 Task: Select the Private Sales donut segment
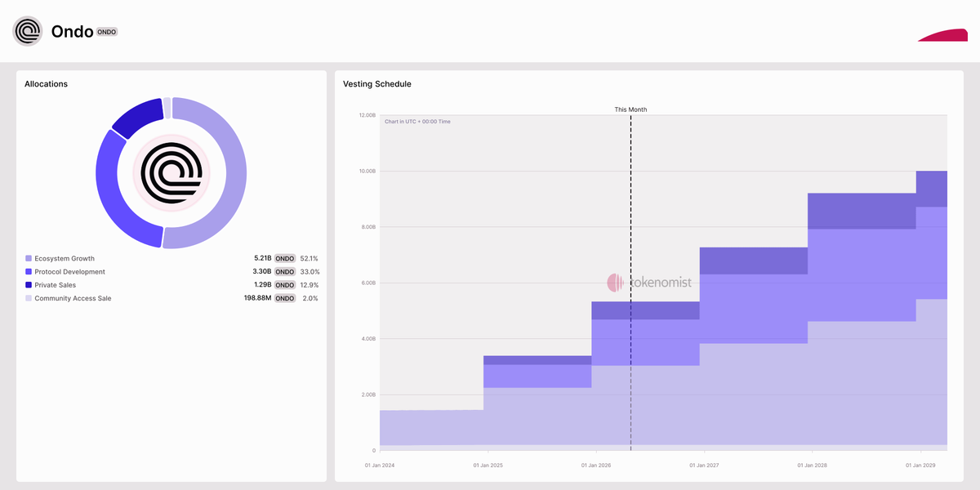coord(136,117)
